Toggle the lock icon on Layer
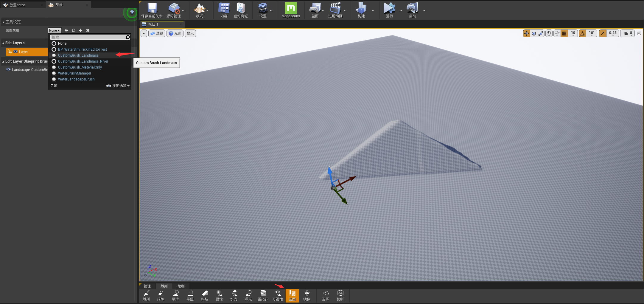The height and width of the screenshot is (304, 644). pos(10,52)
